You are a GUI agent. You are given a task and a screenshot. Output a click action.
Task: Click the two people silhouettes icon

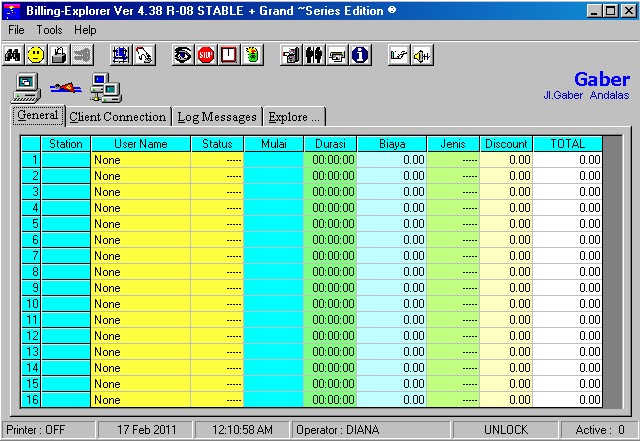point(314,55)
